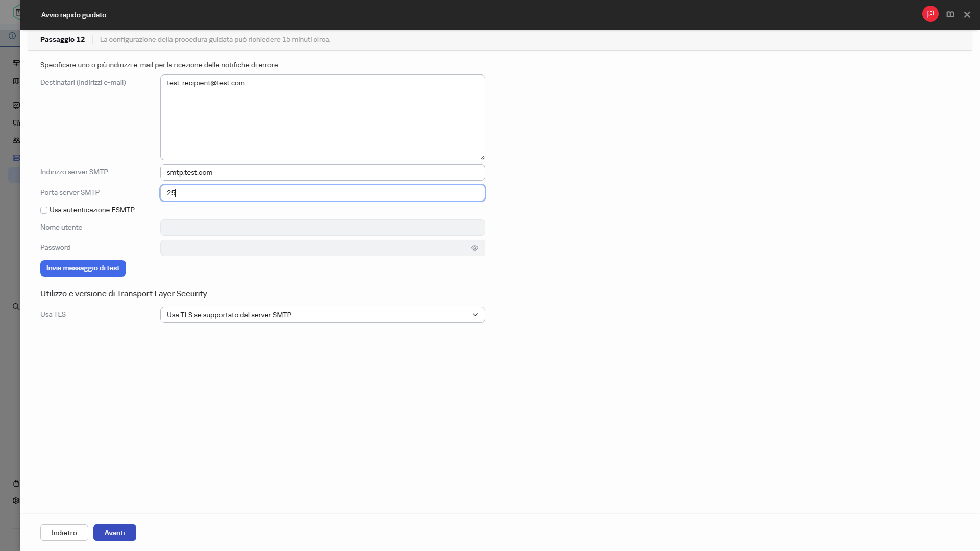980x551 pixels.
Task: Open the help book icon
Action: point(950,15)
